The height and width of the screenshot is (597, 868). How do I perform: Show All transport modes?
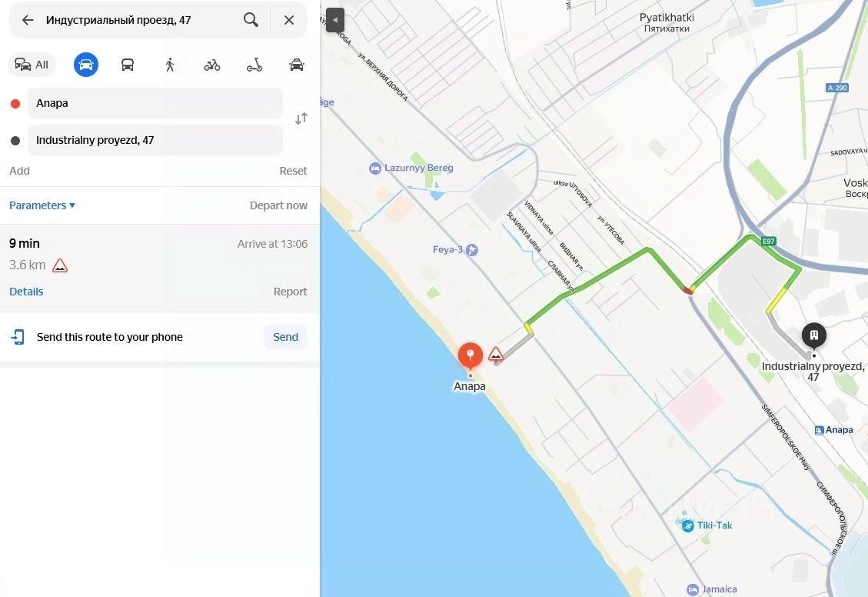32,65
